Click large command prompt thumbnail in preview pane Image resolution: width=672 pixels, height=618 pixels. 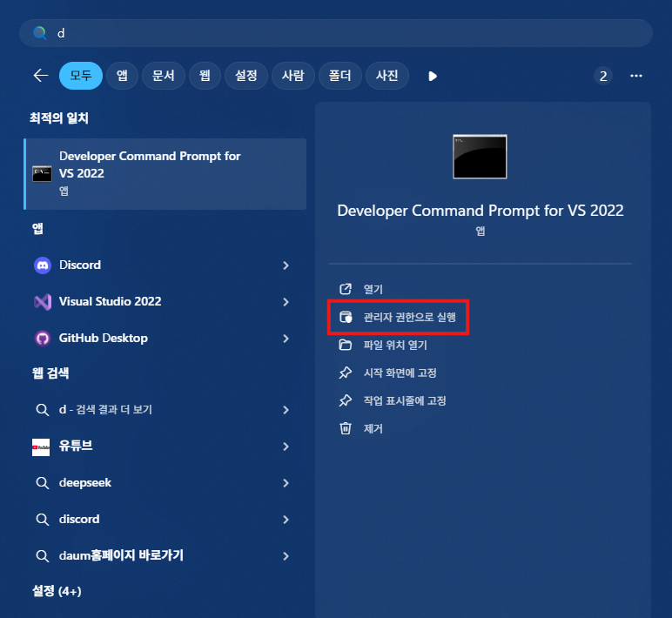[x=480, y=157]
